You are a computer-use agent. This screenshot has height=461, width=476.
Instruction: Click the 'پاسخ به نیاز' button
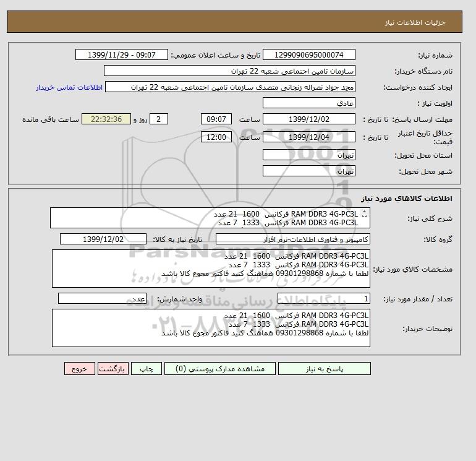coord(324,369)
